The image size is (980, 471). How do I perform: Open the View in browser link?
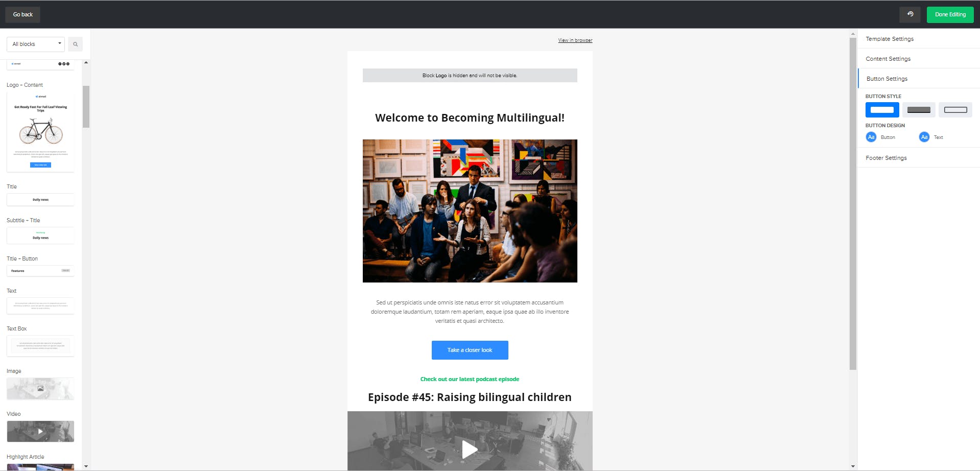click(575, 40)
